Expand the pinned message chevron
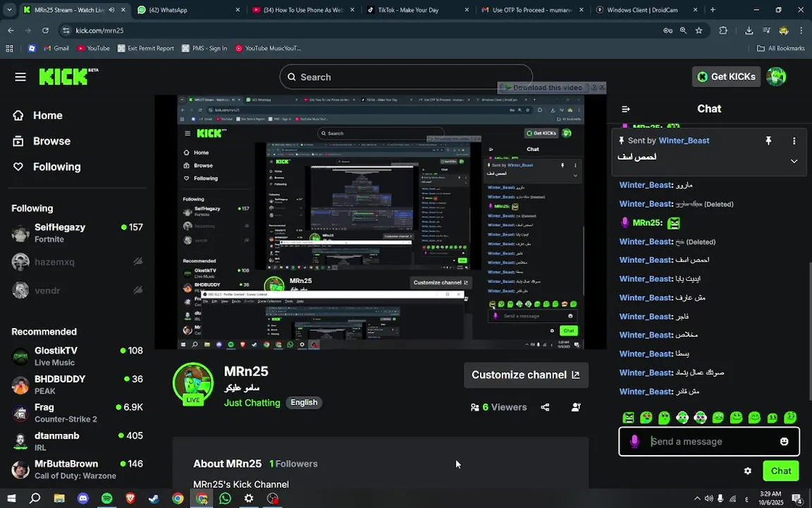The width and height of the screenshot is (812, 508). [x=794, y=161]
